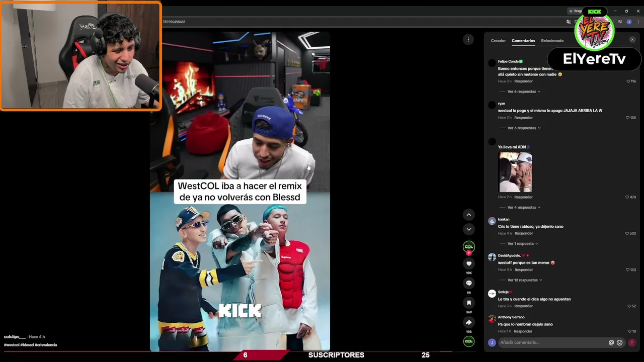Open the #crisvalencia hashtag

click(46, 345)
